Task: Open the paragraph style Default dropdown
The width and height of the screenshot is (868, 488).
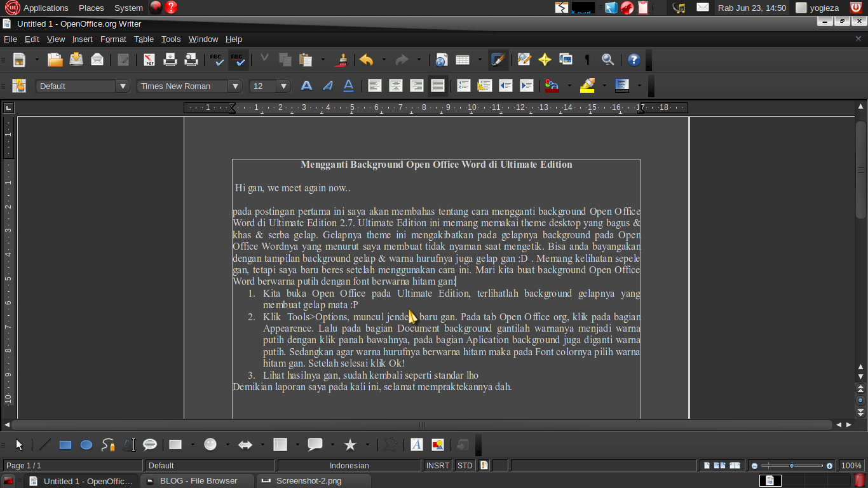Action: pyautogui.click(x=123, y=86)
